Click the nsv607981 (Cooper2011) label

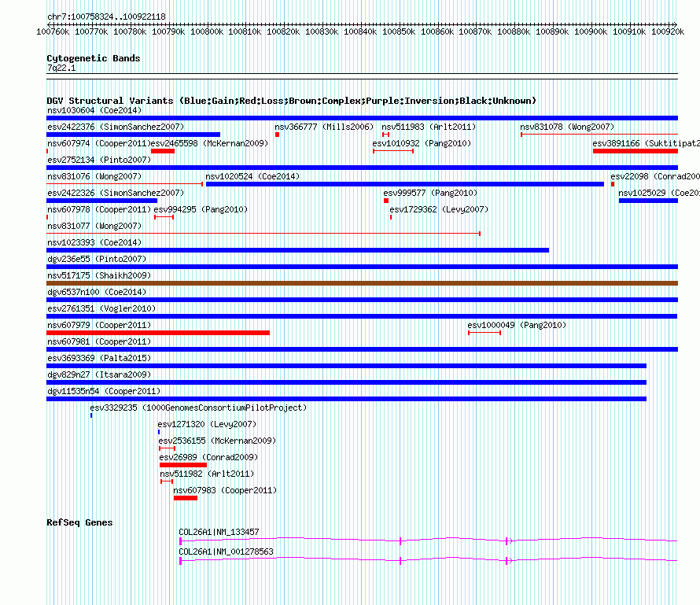pos(99,341)
